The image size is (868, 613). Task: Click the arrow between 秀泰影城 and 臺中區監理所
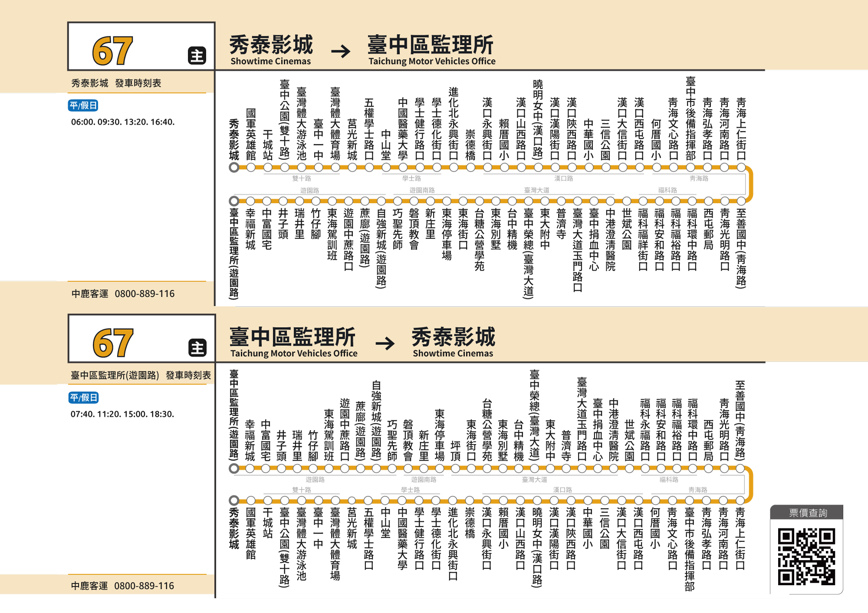(x=341, y=52)
